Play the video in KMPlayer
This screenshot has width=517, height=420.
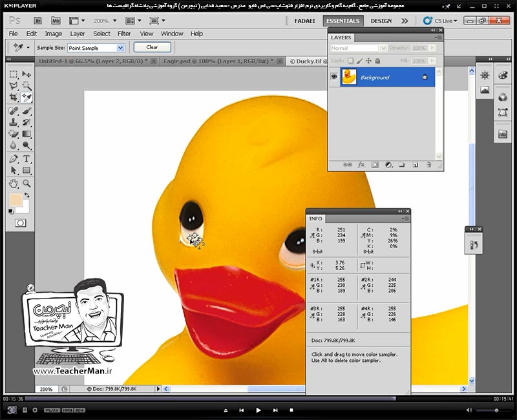[258, 410]
